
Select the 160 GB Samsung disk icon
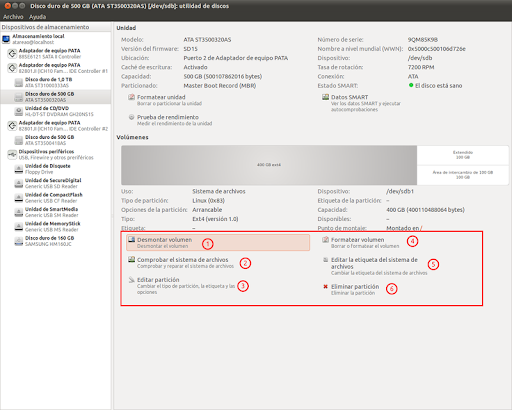click(19, 241)
